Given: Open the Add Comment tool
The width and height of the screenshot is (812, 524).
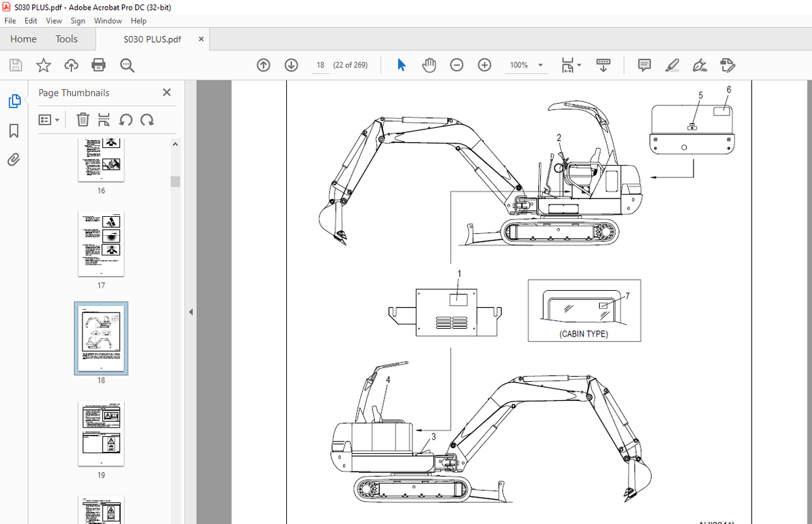Looking at the screenshot, I should coord(644,65).
